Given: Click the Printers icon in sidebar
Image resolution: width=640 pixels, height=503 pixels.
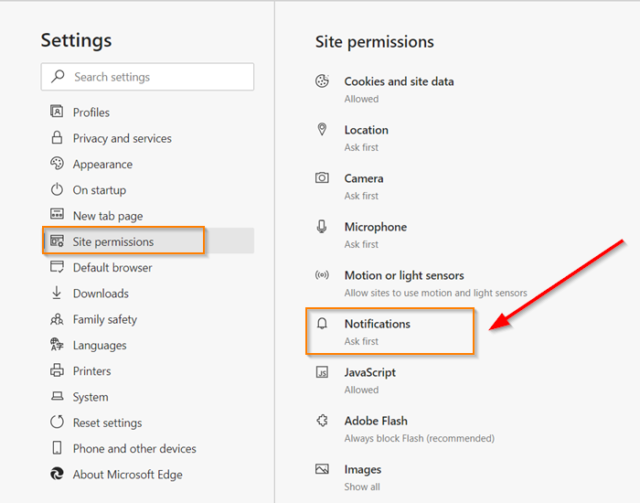Looking at the screenshot, I should click(x=57, y=371).
